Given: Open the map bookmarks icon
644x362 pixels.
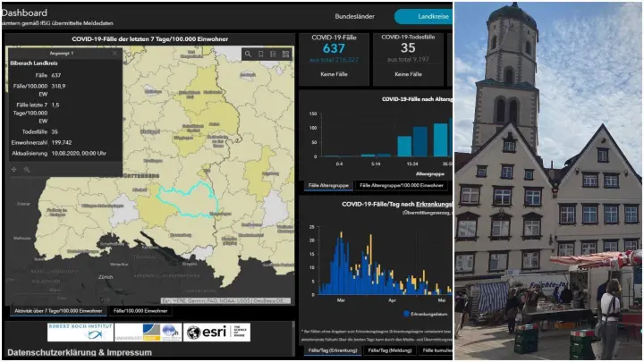Looking at the screenshot, I should (x=260, y=55).
